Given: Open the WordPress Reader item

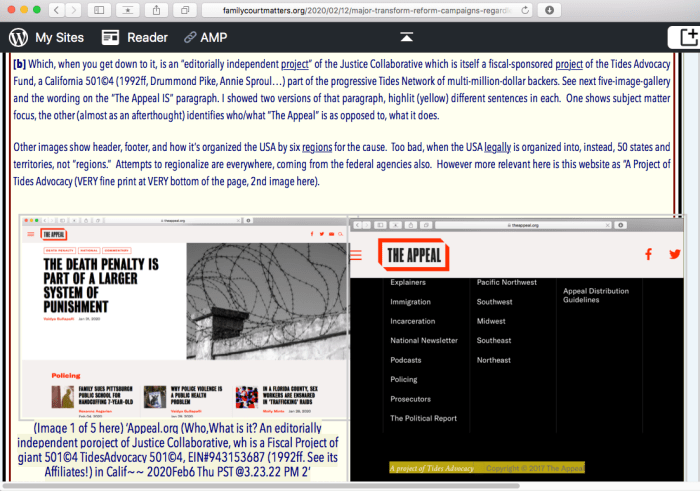Looking at the screenshot, I should (x=134, y=37).
